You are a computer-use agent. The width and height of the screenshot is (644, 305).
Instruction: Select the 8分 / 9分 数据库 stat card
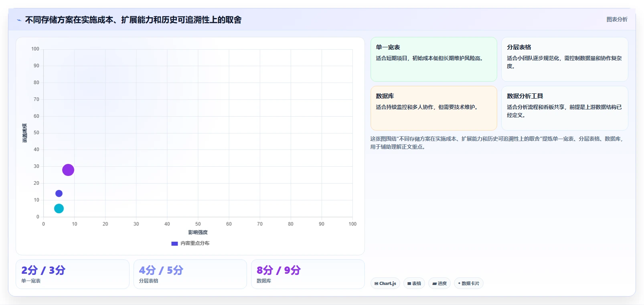pyautogui.click(x=308, y=274)
